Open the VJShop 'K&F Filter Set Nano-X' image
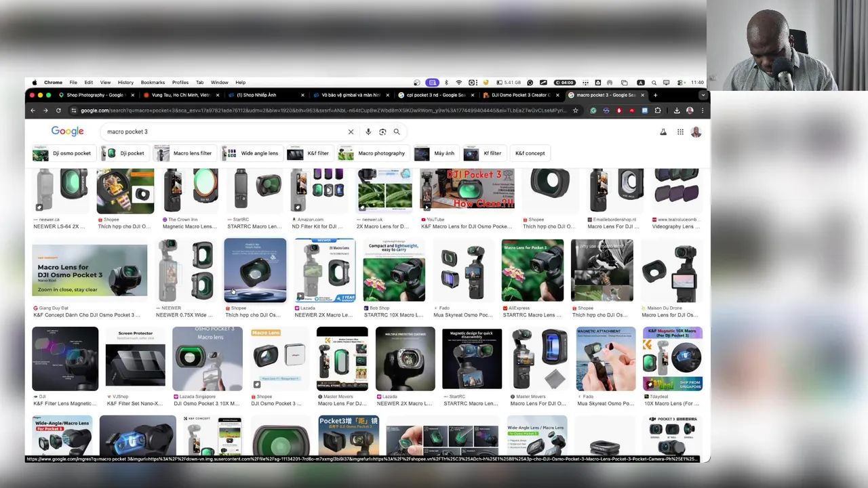868x488 pixels. coord(135,359)
